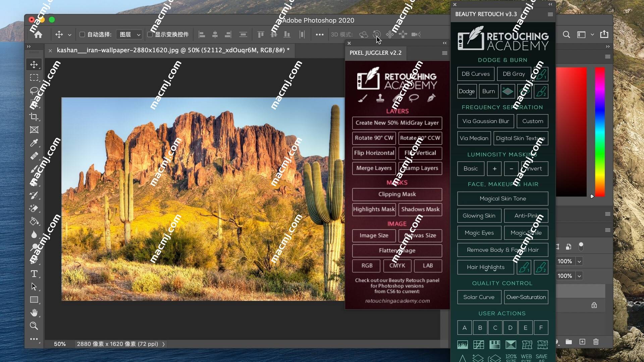Screen dimensions: 644x362
Task: Pick a red in the color field
Action: (572, 132)
